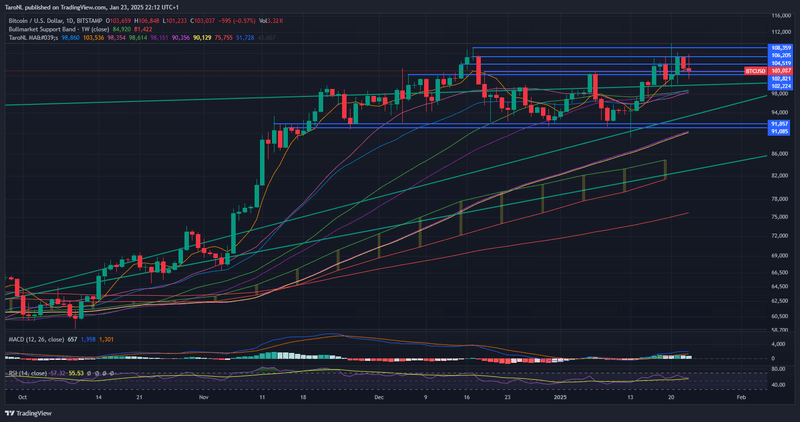Click the MACD (12, 26, close) legend
Image resolution: width=800 pixels, height=422 pixels.
pyautogui.click(x=36, y=339)
